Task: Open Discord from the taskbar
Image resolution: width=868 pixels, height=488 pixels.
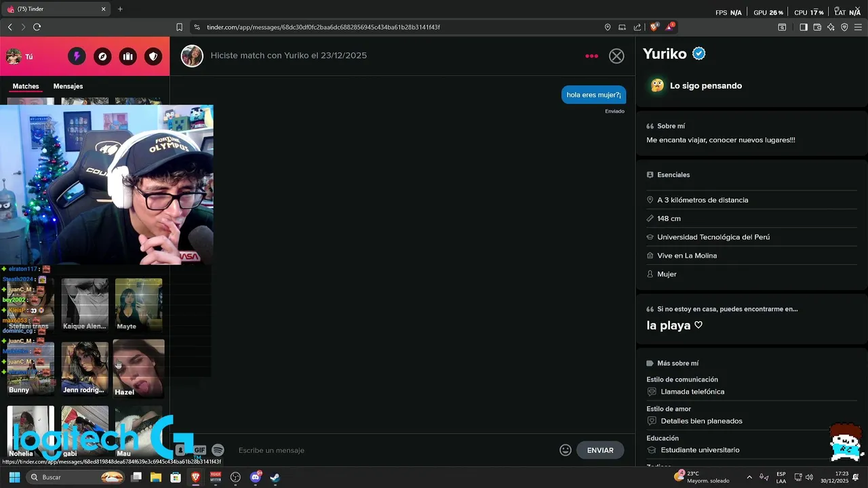Action: pos(256,477)
